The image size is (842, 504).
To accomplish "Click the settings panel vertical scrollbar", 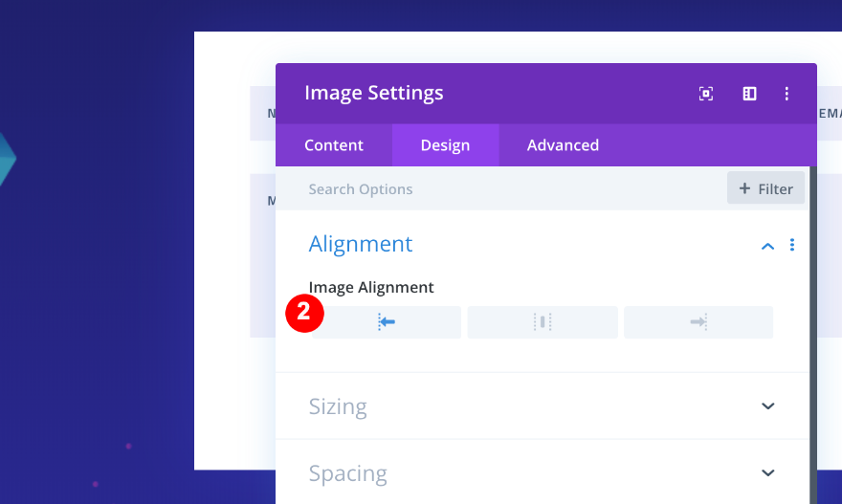I will tap(813, 335).
